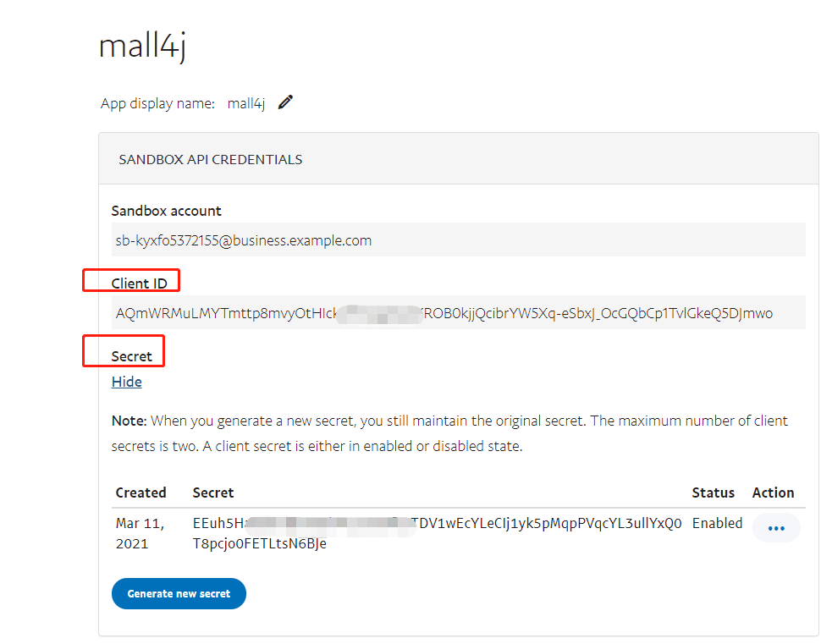Click the Sandbox account label
The image size is (821, 644).
click(166, 211)
